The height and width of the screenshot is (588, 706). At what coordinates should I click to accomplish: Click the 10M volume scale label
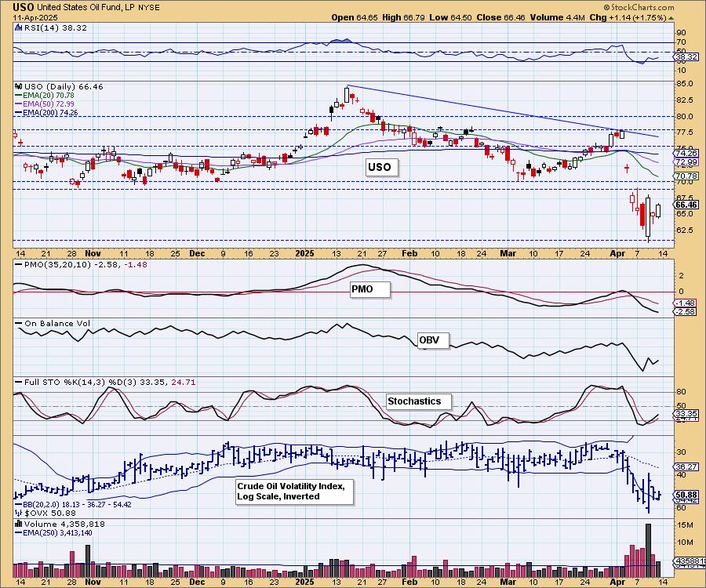click(685, 542)
